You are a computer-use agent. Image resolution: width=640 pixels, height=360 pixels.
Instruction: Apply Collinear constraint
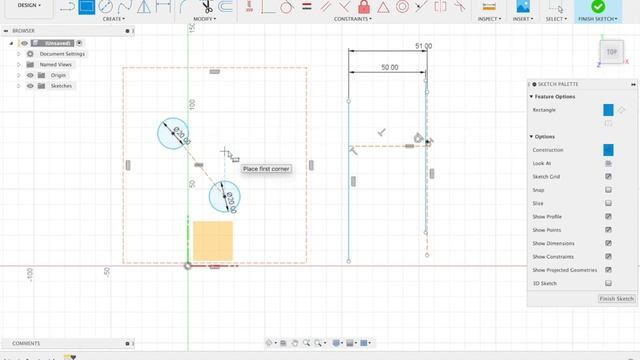point(421,7)
